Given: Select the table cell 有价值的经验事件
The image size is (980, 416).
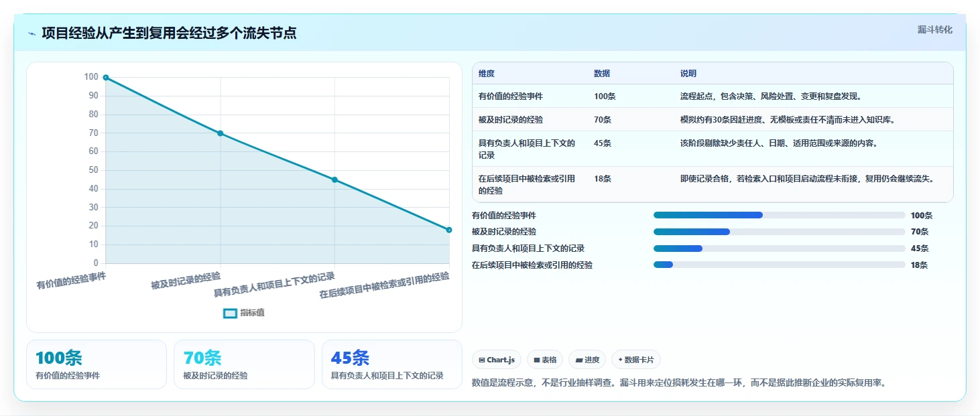Looking at the screenshot, I should 511,96.
